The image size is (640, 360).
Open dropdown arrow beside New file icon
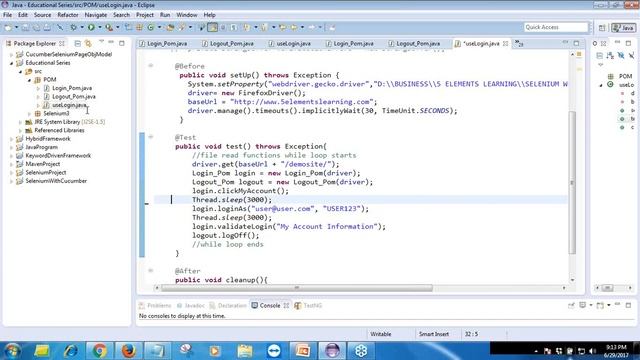(x=16, y=27)
